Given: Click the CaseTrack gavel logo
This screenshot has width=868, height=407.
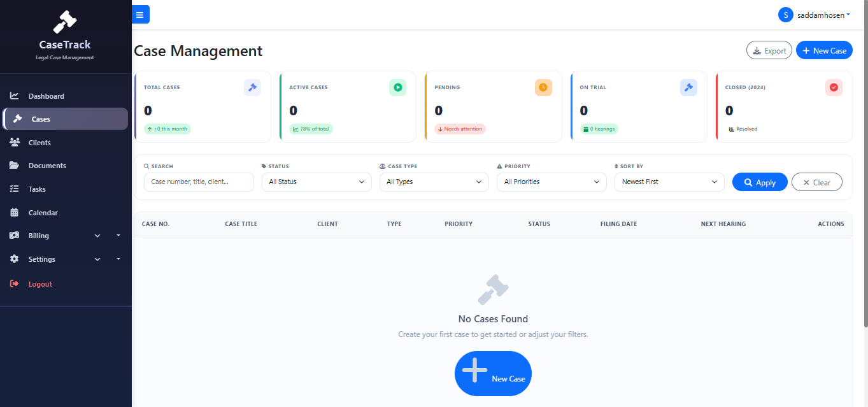Looking at the screenshot, I should pos(65,22).
